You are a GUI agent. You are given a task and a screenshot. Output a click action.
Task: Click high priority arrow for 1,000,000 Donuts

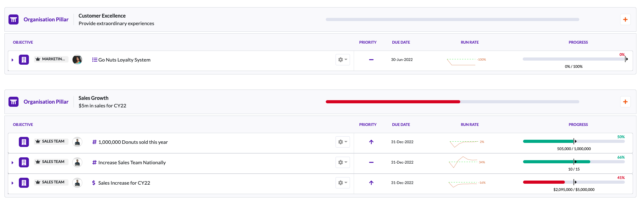coord(371,142)
